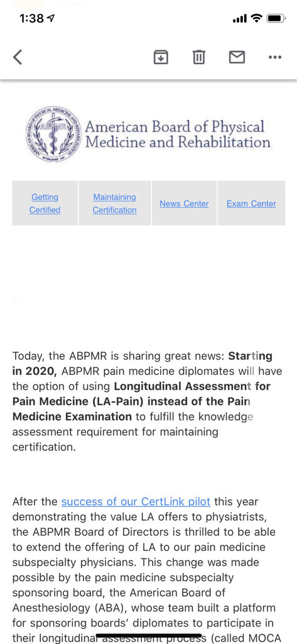Open the Maintaining Certification link
The height and width of the screenshot is (644, 297).
coord(114,203)
